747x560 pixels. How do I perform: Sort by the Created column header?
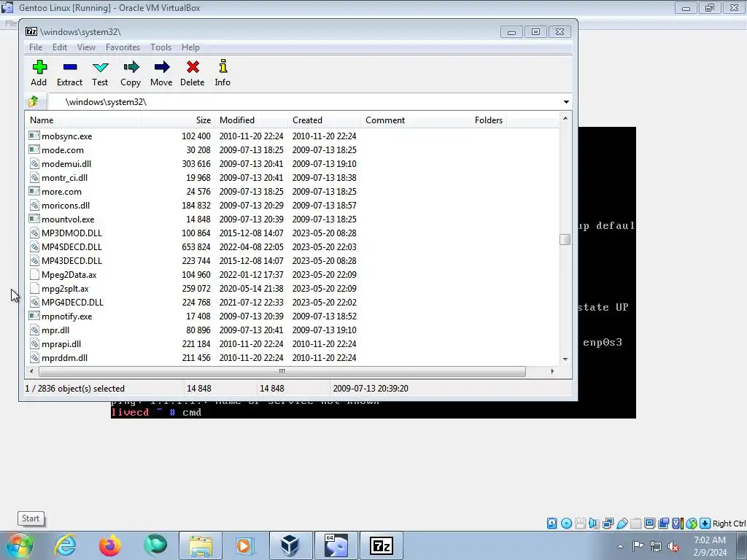pyautogui.click(x=324, y=120)
